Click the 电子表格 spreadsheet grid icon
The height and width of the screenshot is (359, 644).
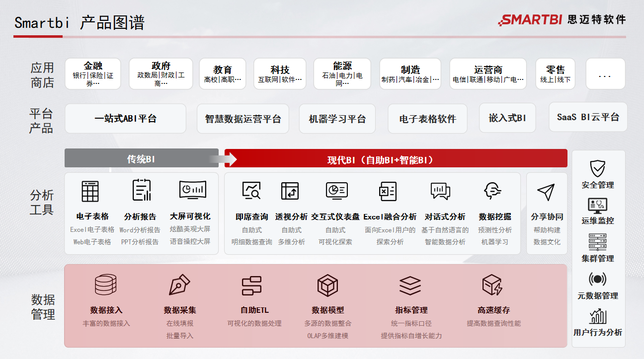pos(90,191)
